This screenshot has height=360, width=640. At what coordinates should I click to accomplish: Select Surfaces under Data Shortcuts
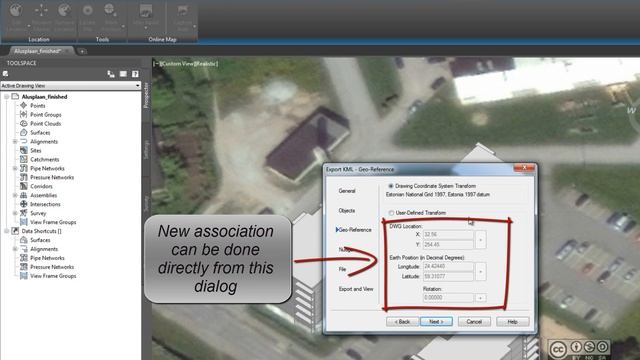click(40, 240)
